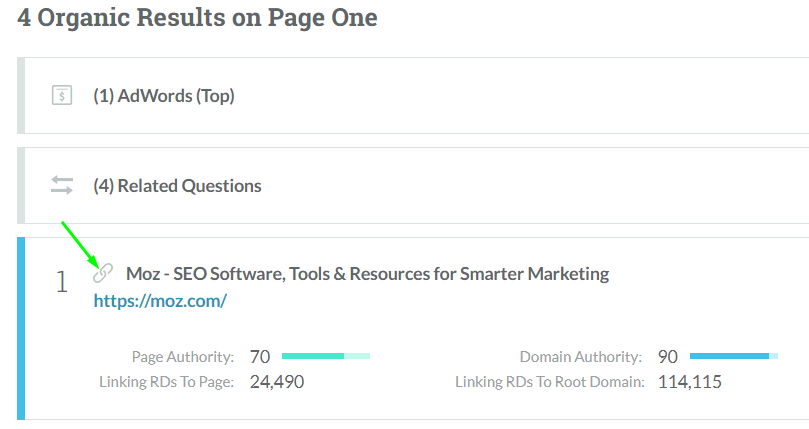The image size is (809, 429).
Task: Expand the (4) Related Questions row
Action: pos(177,186)
